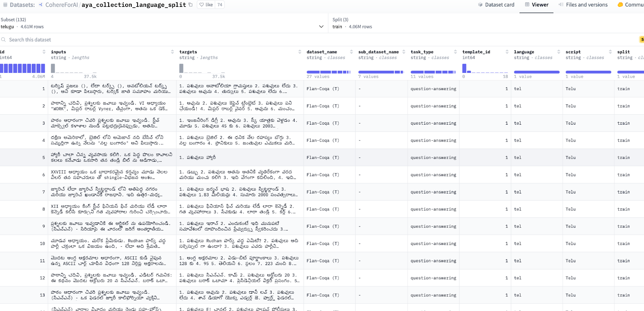Image resolution: width=644 pixels, height=311 pixels.
Task: Open row 6 inputs cell starting XXVIII
Action: 112,175
